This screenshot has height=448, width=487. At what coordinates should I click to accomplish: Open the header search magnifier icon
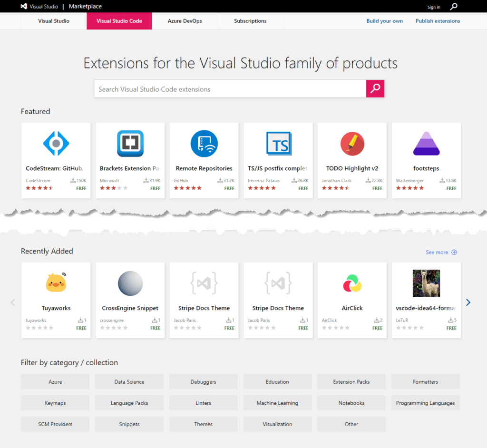point(453,7)
